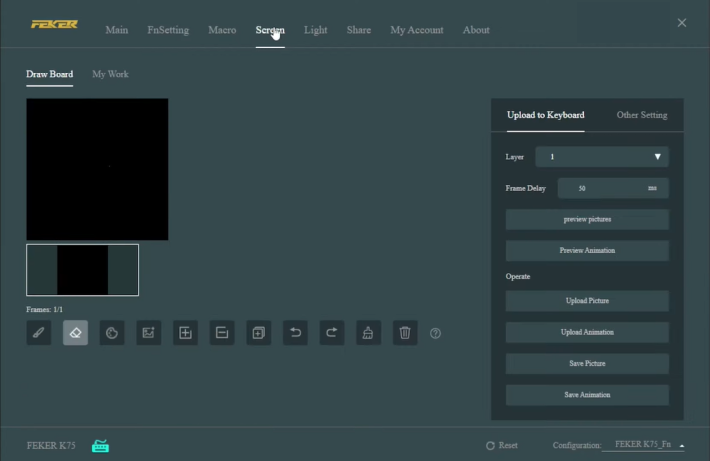Viewport: 710px width, 461px height.
Task: Click the Reset label
Action: click(508, 446)
